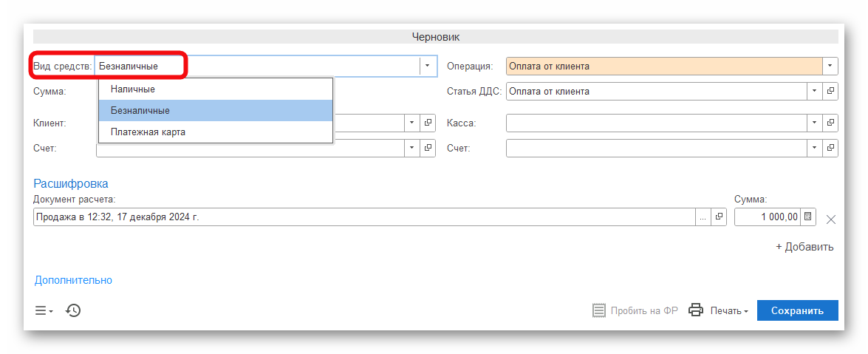Click the + Добавить link

tap(804, 247)
